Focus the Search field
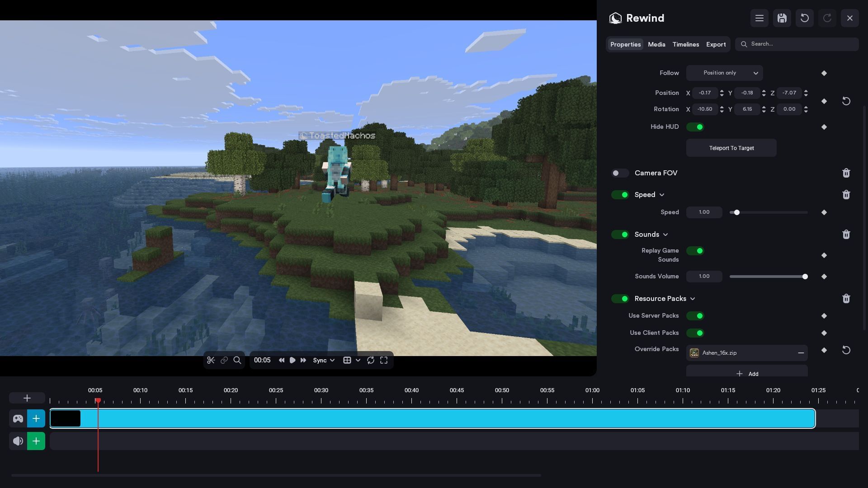Image resolution: width=868 pixels, height=488 pixels. pos(797,44)
